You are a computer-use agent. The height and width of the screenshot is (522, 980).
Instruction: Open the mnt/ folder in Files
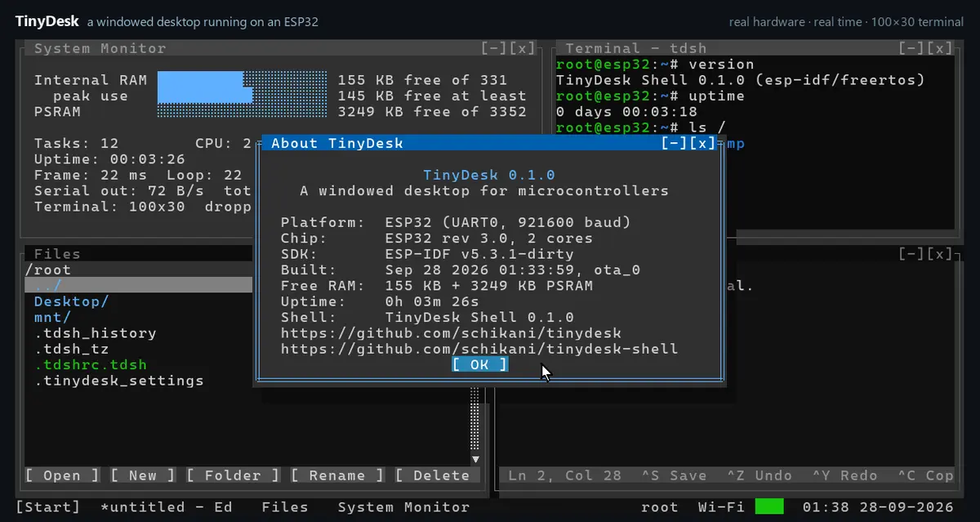(53, 317)
